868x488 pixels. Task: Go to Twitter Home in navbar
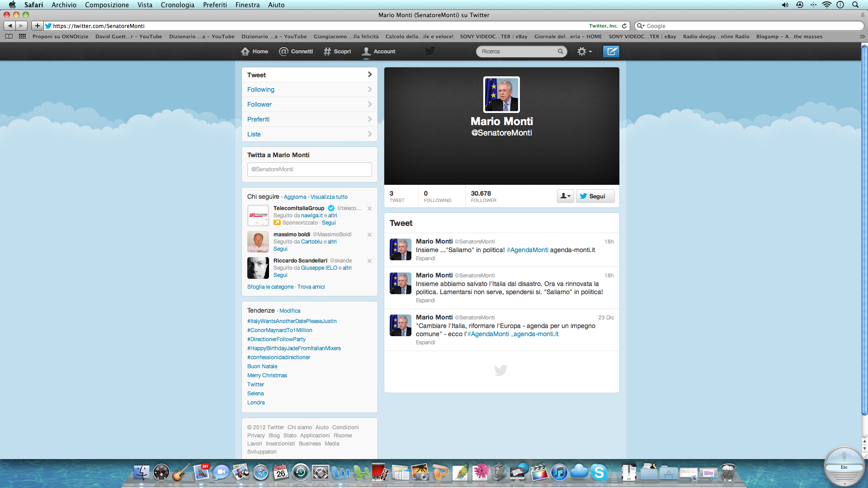(x=255, y=52)
